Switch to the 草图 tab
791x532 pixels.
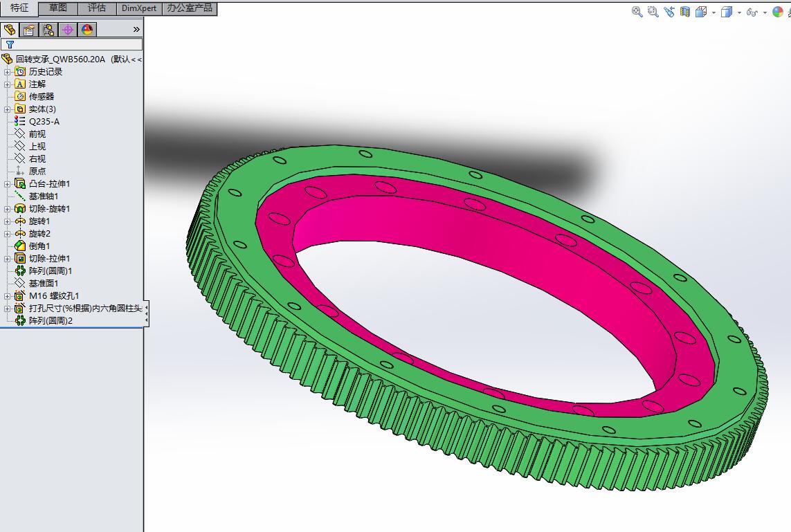coord(58,8)
